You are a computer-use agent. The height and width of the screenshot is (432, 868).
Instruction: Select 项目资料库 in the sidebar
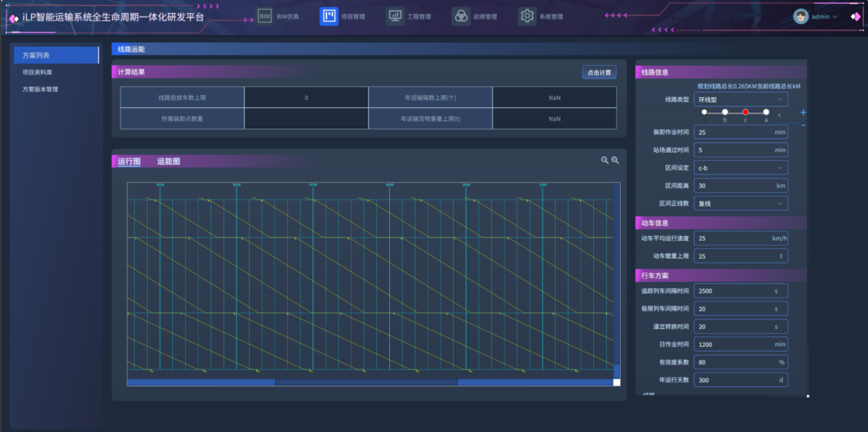pyautogui.click(x=37, y=72)
